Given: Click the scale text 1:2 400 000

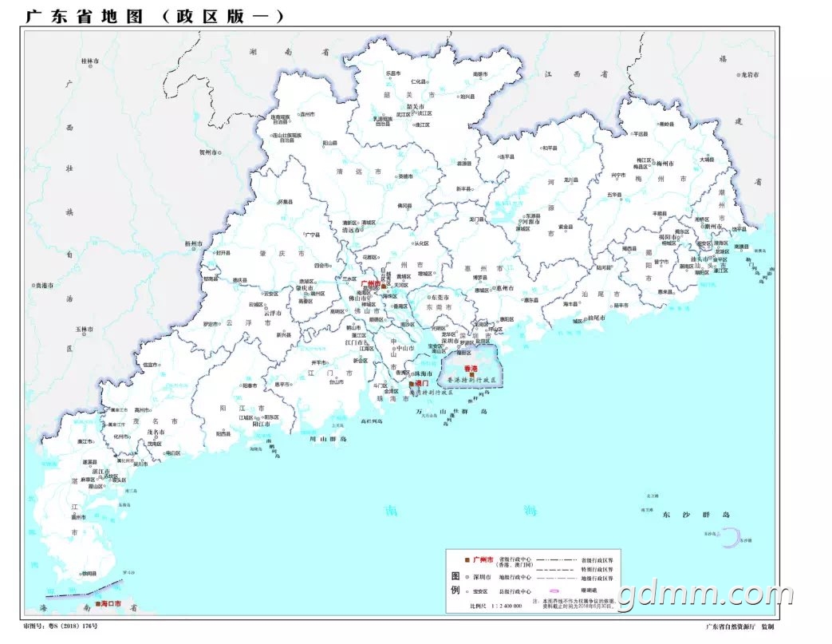Looking at the screenshot, I should (x=507, y=606).
